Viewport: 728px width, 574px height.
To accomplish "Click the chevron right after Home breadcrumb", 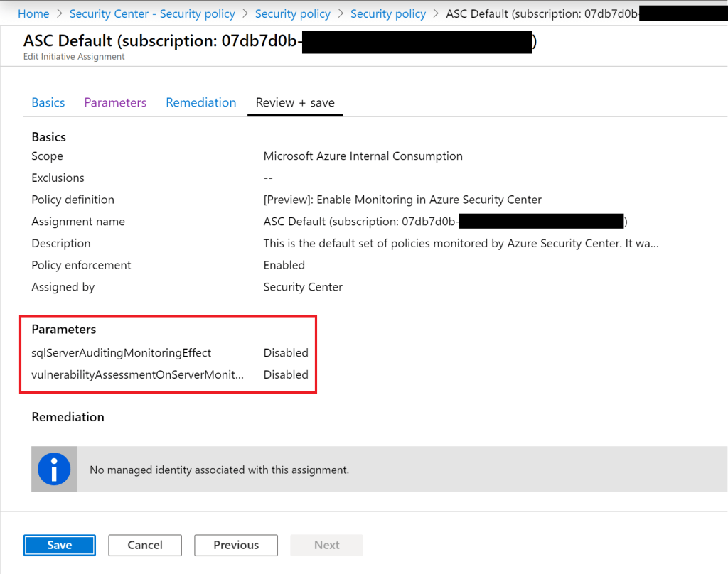I will [59, 14].
